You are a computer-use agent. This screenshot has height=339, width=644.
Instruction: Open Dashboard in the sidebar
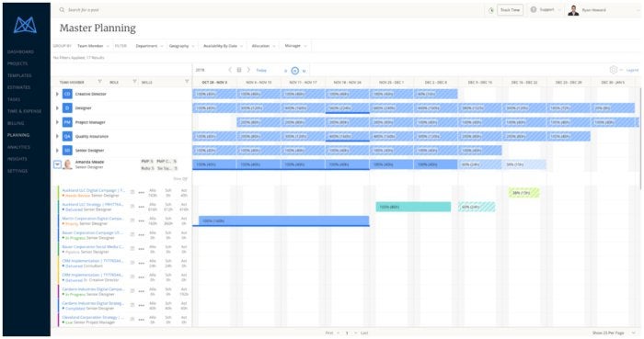tap(20, 51)
